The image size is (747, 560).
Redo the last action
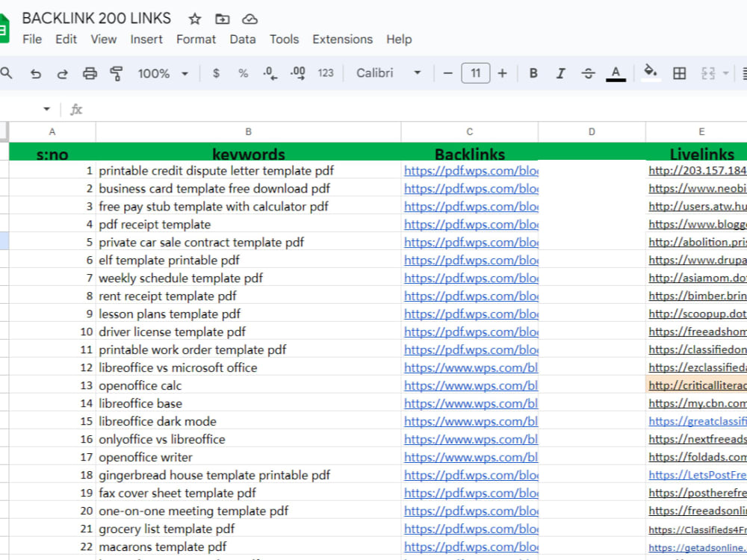pyautogui.click(x=63, y=73)
